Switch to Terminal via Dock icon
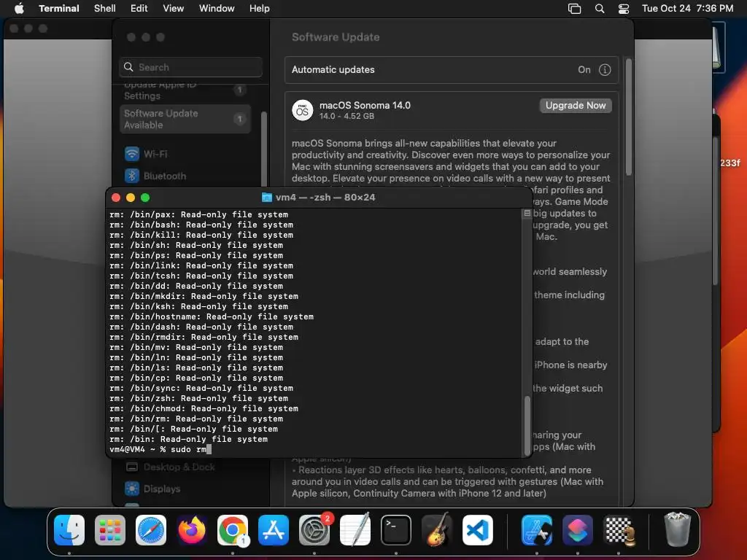 pyautogui.click(x=396, y=530)
